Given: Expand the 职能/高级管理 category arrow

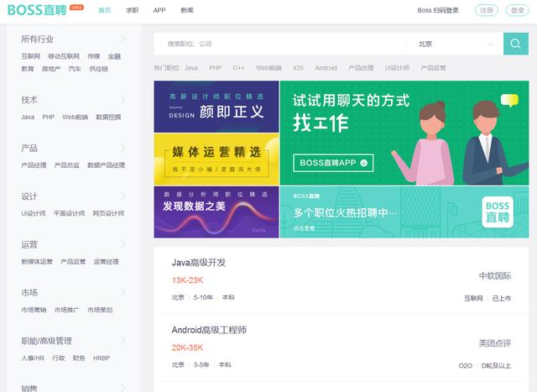Looking at the screenshot, I should click(x=123, y=341).
